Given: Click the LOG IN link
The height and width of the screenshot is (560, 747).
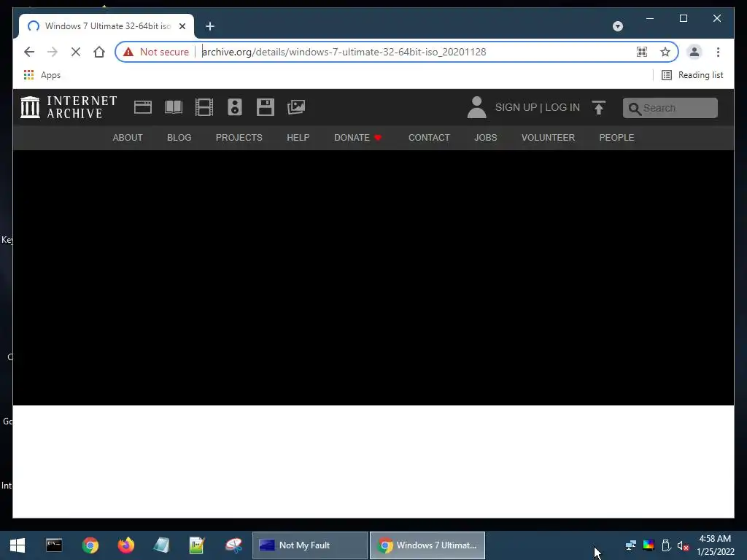Looking at the screenshot, I should click(562, 107).
